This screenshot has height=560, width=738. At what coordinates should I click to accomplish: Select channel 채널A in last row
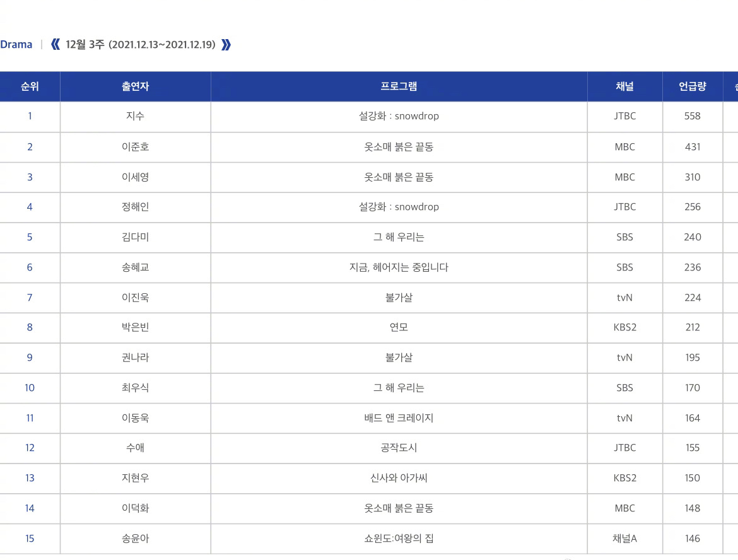[625, 539]
